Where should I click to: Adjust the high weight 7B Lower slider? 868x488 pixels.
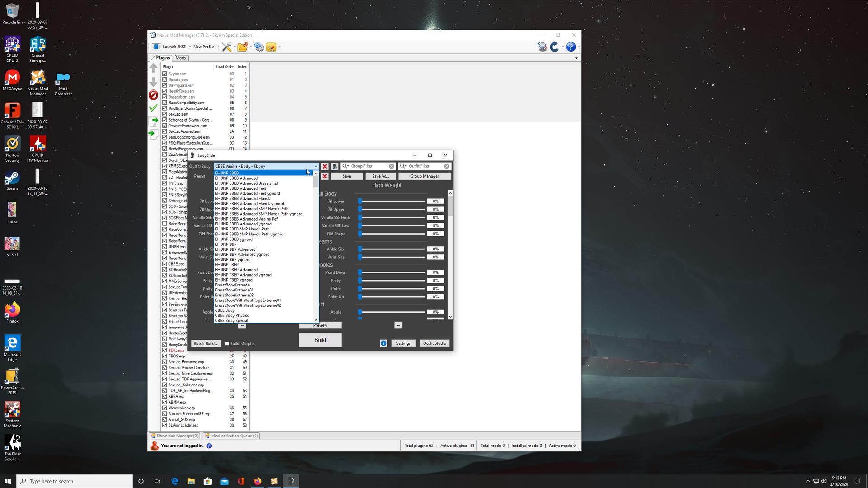tap(391, 202)
